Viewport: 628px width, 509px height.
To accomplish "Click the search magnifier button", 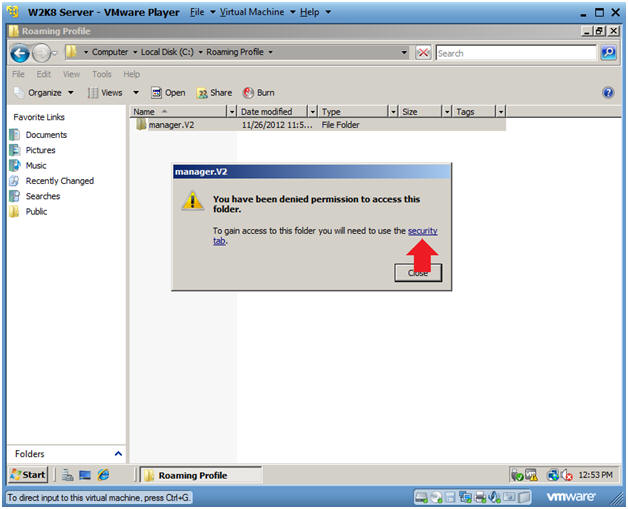I will pyautogui.click(x=608, y=53).
